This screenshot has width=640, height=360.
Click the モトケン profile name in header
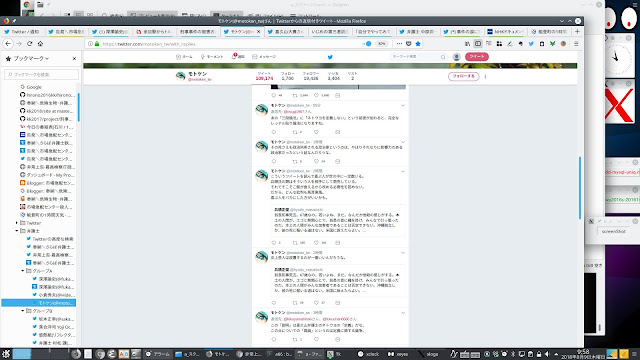[198, 74]
